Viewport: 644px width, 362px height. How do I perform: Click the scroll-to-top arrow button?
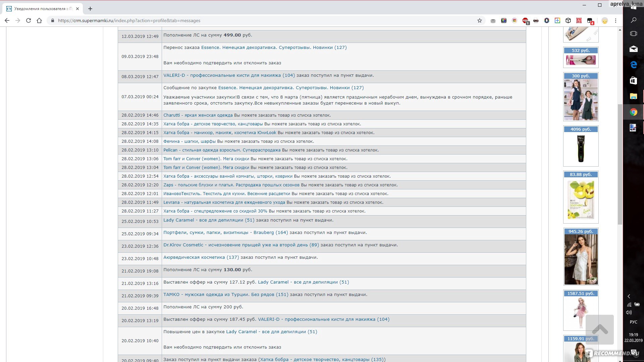[x=600, y=329]
